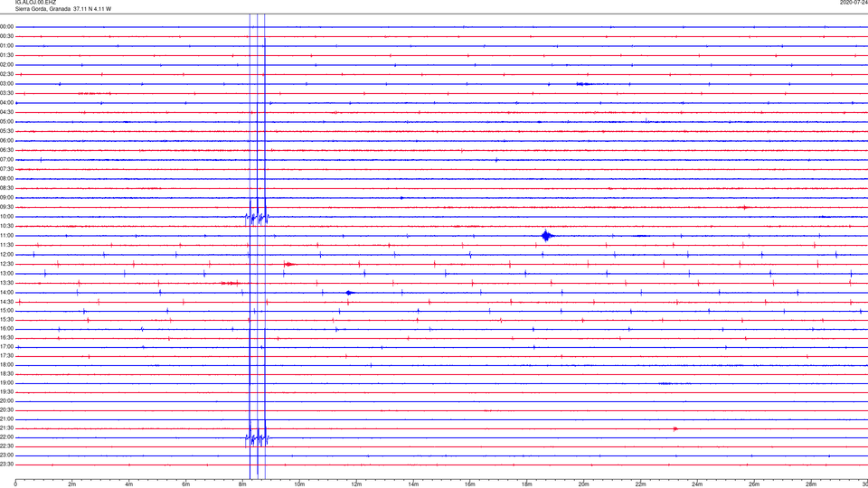This screenshot has height=488, width=868.
Task: Click the 18m tick label on time axis
Action: point(527,484)
